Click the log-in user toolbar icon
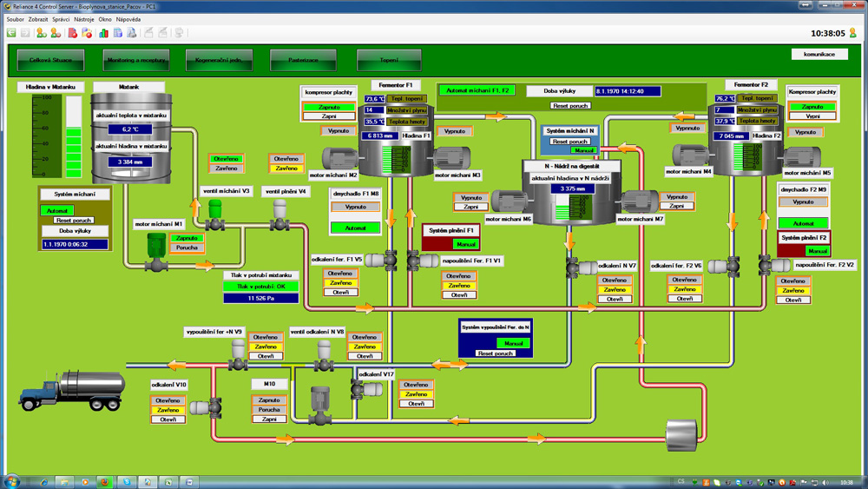Viewport: 868px width, 489px height. coord(41,33)
